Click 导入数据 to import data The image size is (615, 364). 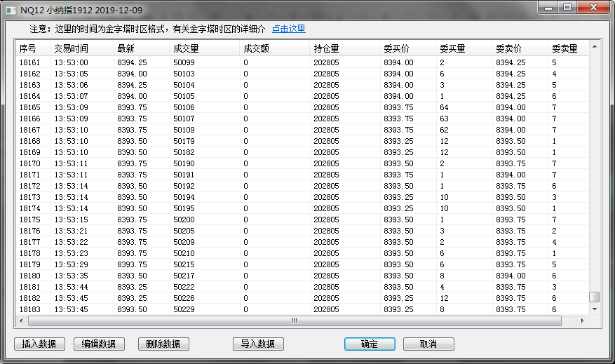(258, 344)
